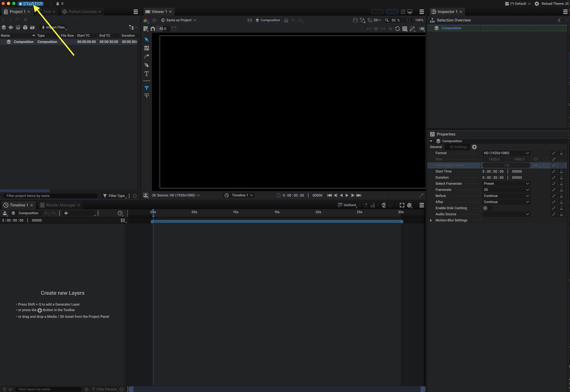The width and height of the screenshot is (570, 392).
Task: Click the Filter Type button
Action: [x=114, y=196]
